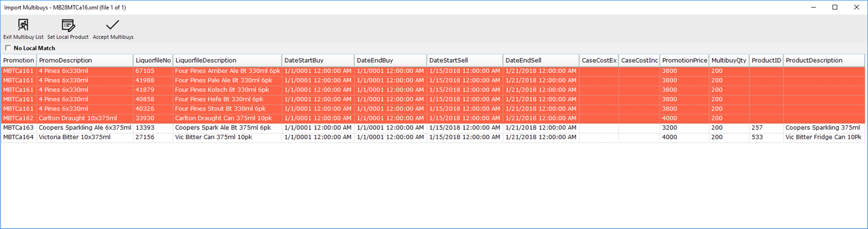Click the DateEndBuy column header

click(x=390, y=60)
